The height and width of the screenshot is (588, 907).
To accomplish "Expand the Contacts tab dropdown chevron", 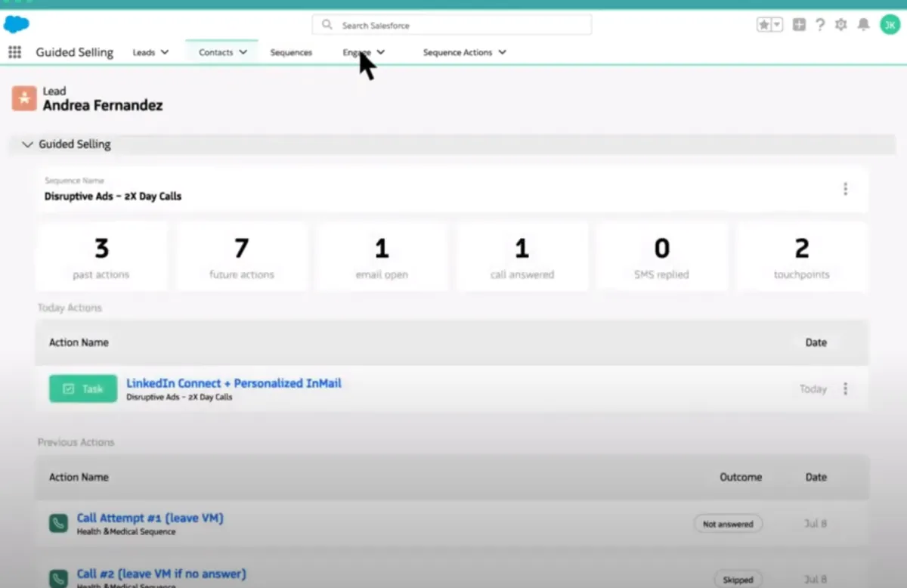I will (243, 52).
